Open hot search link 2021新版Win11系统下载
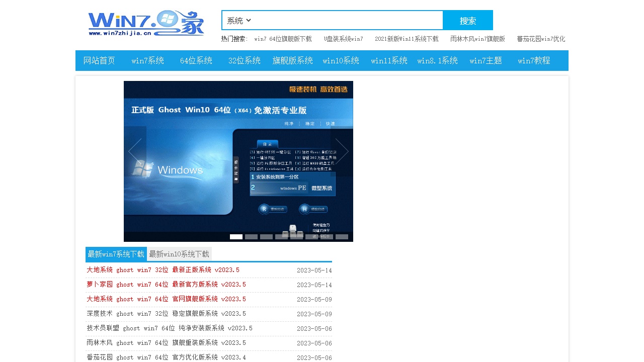 pyautogui.click(x=407, y=39)
